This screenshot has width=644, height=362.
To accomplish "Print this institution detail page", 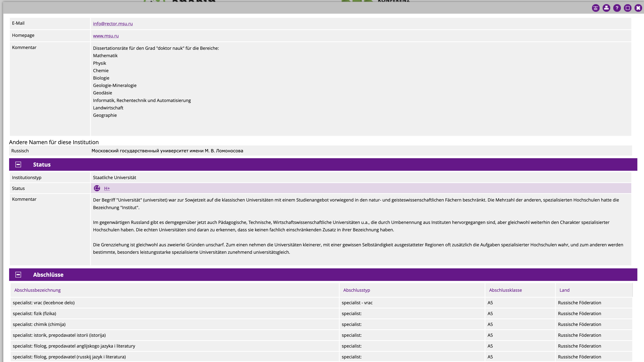I will [606, 8].
